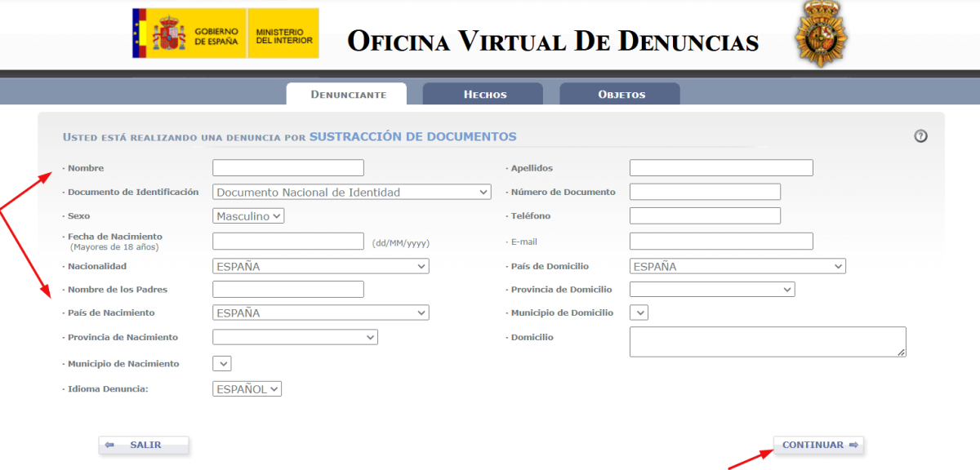Click the CONTINUAR button
Viewport: 980px width, 470px height.
pyautogui.click(x=817, y=444)
